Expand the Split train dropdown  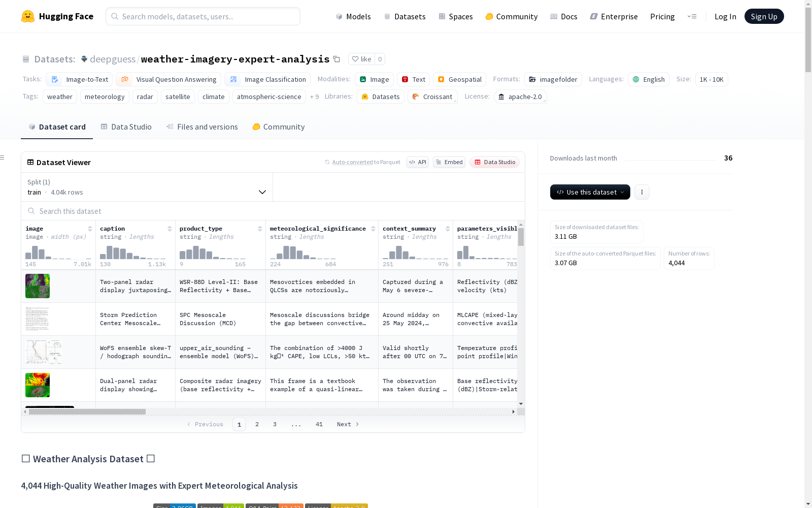[x=147, y=187]
